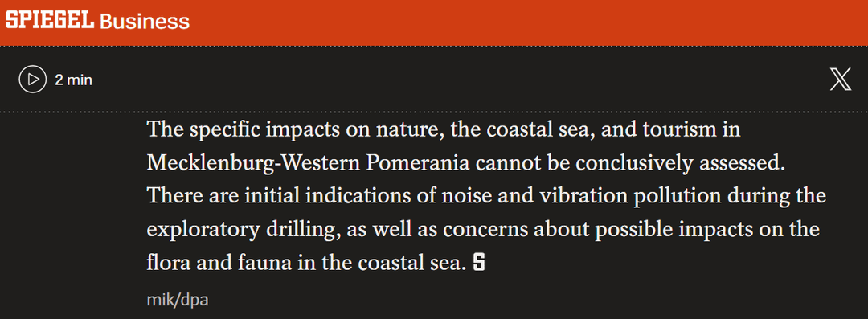Screen dimensions: 868x319
Task: Click the words 'flora and fauna'
Action: pyautogui.click(x=219, y=264)
